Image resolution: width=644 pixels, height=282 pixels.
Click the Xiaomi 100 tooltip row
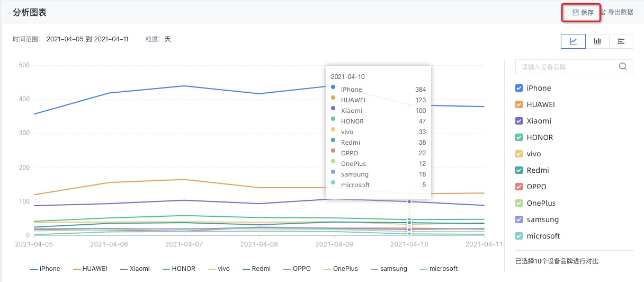click(x=378, y=111)
